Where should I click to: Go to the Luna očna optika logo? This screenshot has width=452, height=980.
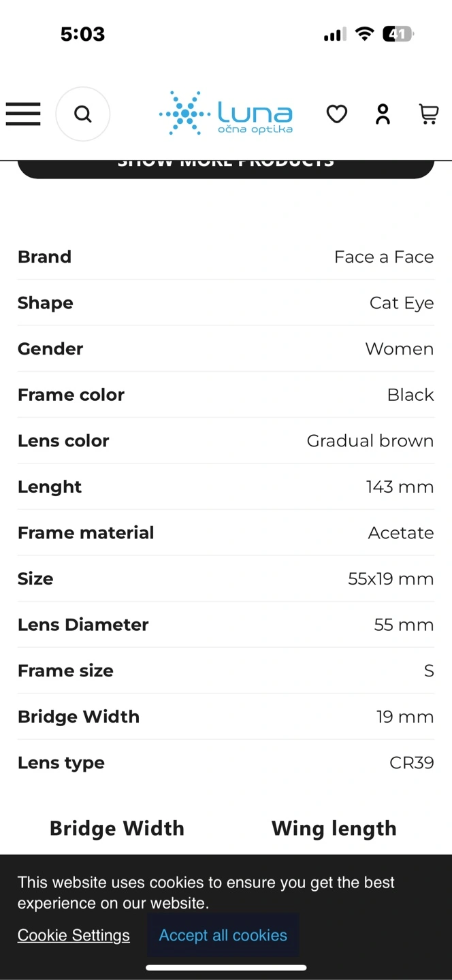[x=226, y=114]
